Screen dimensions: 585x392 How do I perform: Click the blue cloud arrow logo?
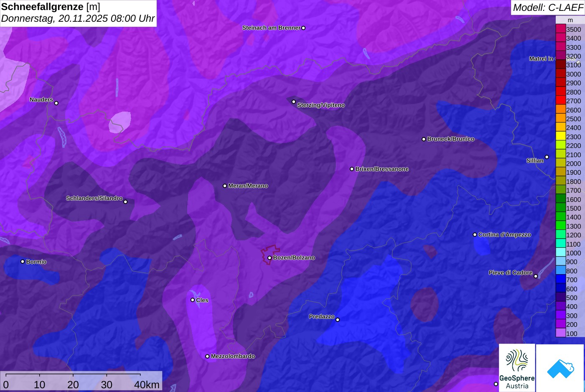coord(560,368)
